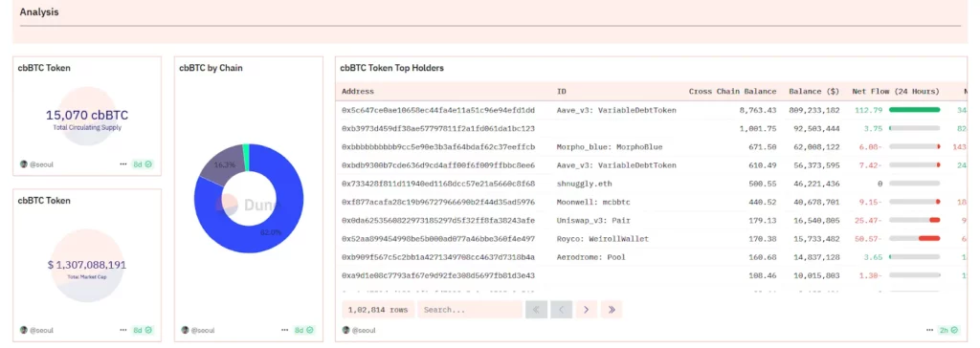Viewport: 980px width, 348px height.
Task: Click net flow value 9.15-
Action: 871,202
